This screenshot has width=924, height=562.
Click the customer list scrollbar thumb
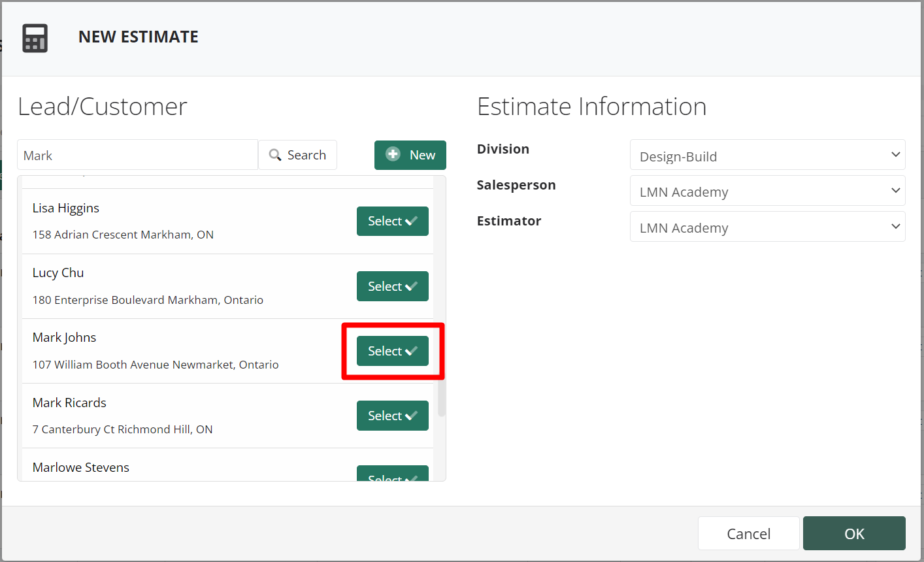[442, 397]
